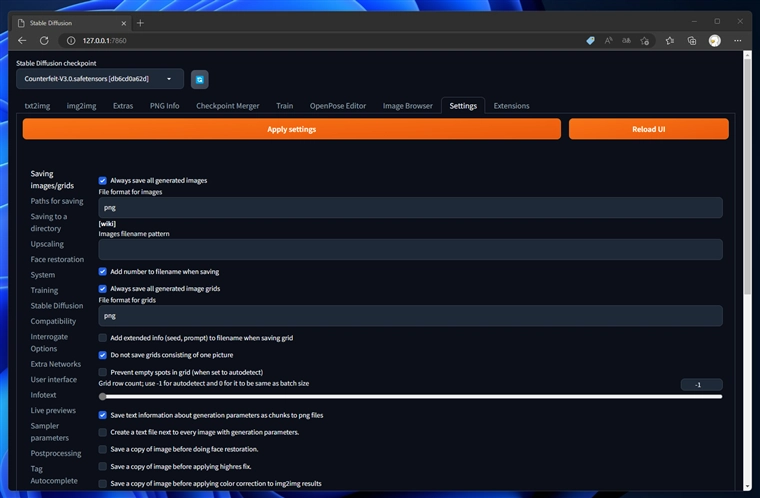The width and height of the screenshot is (760, 498).
Task: Open browser settings and more menu
Action: [x=737, y=41]
